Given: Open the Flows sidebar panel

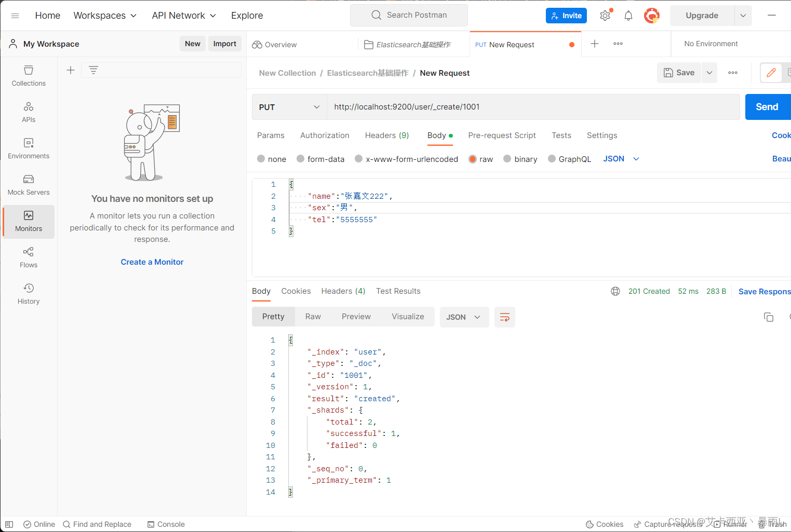Looking at the screenshot, I should [29, 258].
